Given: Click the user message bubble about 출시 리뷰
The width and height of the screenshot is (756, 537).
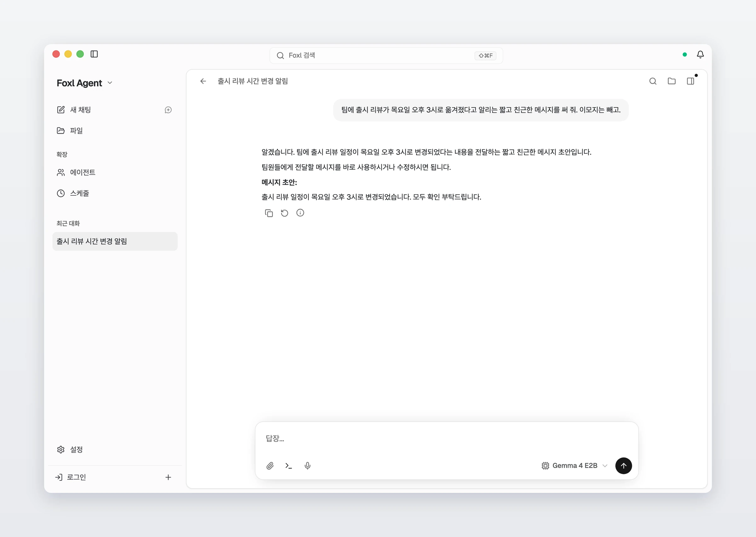Looking at the screenshot, I should (x=481, y=110).
